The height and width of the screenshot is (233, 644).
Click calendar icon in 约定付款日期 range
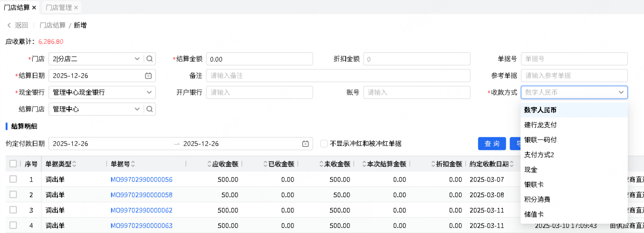[306, 144]
